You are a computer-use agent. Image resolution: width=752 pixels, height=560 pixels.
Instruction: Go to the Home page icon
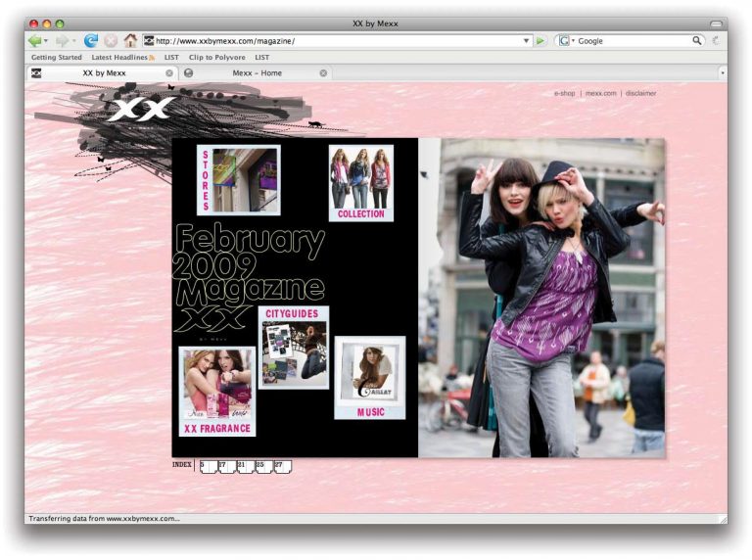130,41
